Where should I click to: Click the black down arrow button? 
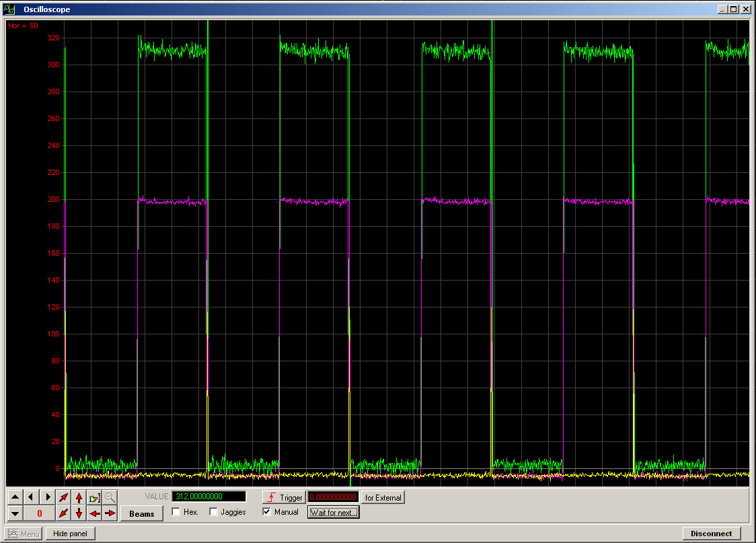point(15,513)
